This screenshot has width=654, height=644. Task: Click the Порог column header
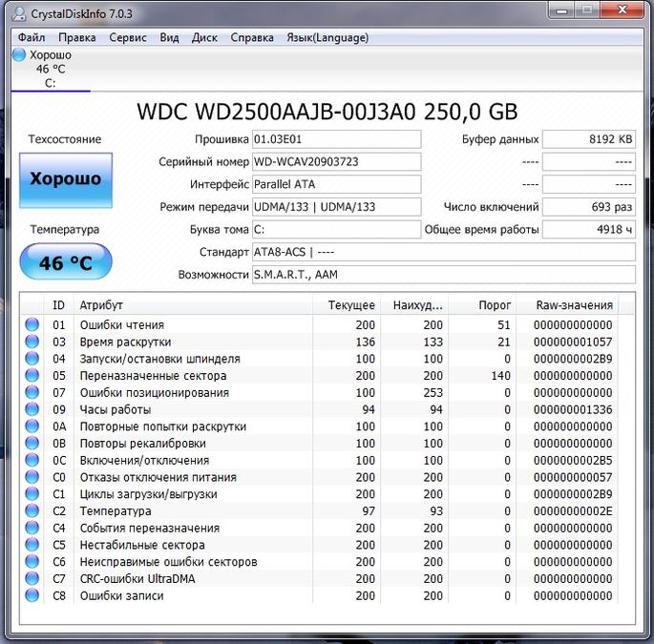482,305
